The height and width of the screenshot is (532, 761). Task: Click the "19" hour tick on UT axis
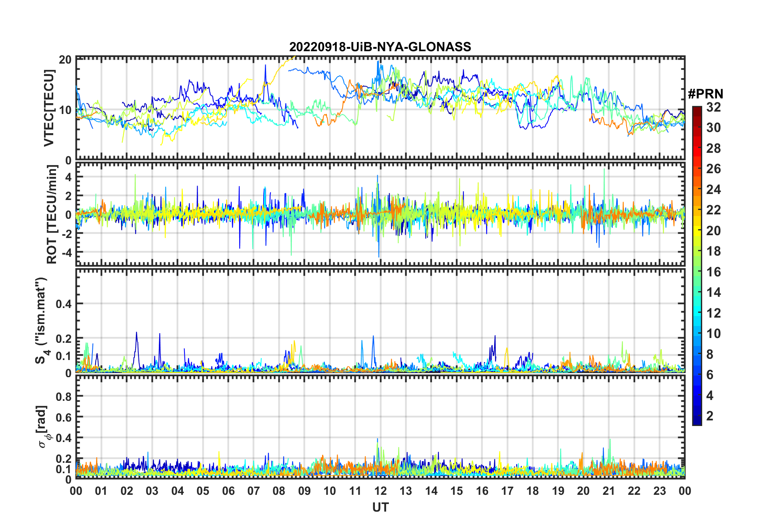[x=558, y=491]
